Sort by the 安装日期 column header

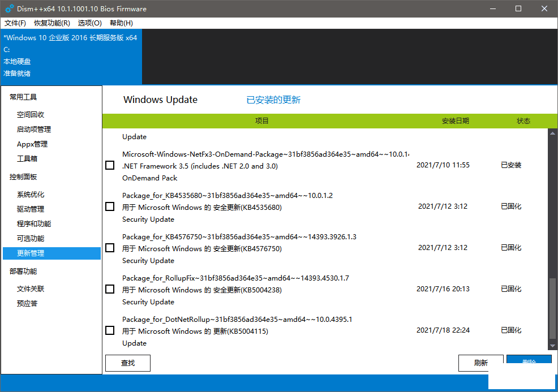tap(455, 121)
